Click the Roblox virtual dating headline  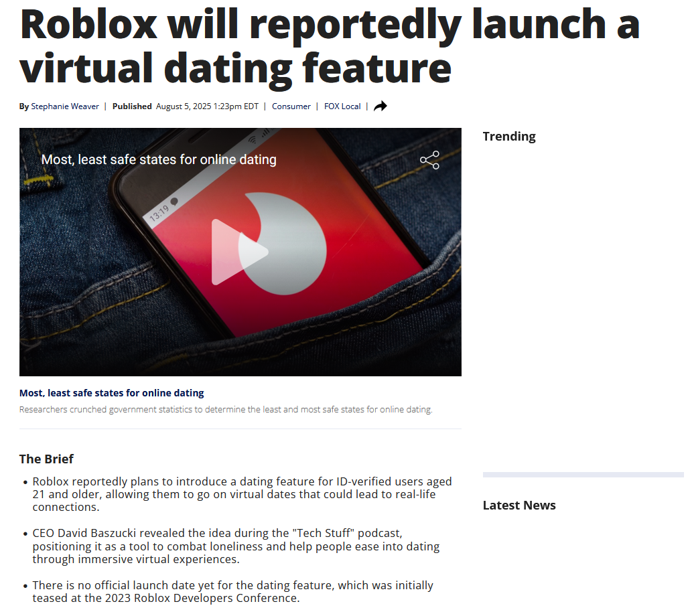coord(330,46)
